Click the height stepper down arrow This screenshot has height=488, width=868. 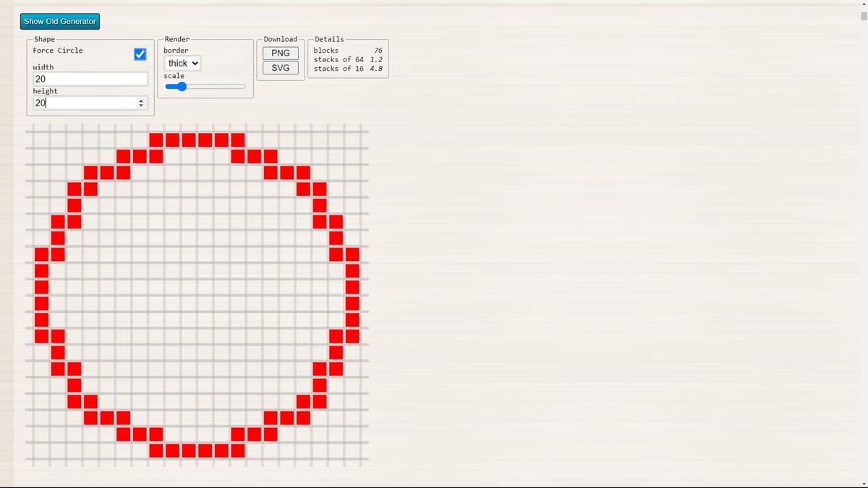click(141, 105)
